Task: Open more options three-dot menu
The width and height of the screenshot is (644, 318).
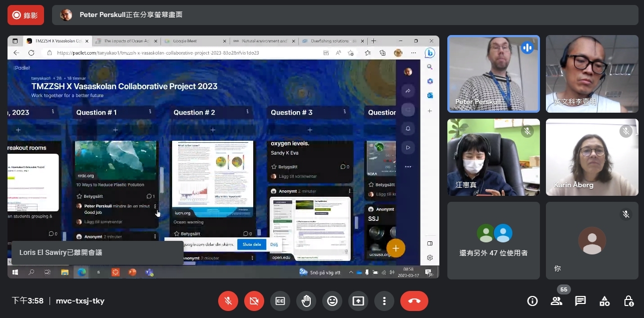Action: tap(384, 301)
